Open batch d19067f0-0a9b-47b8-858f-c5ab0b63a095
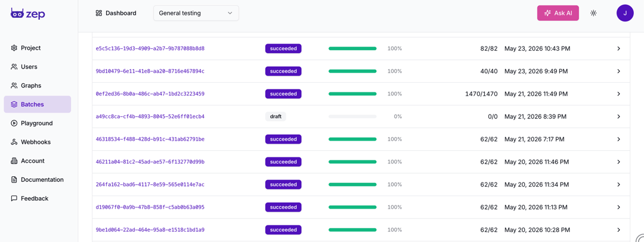This screenshot has height=242, width=644. pyautogui.click(x=150, y=207)
